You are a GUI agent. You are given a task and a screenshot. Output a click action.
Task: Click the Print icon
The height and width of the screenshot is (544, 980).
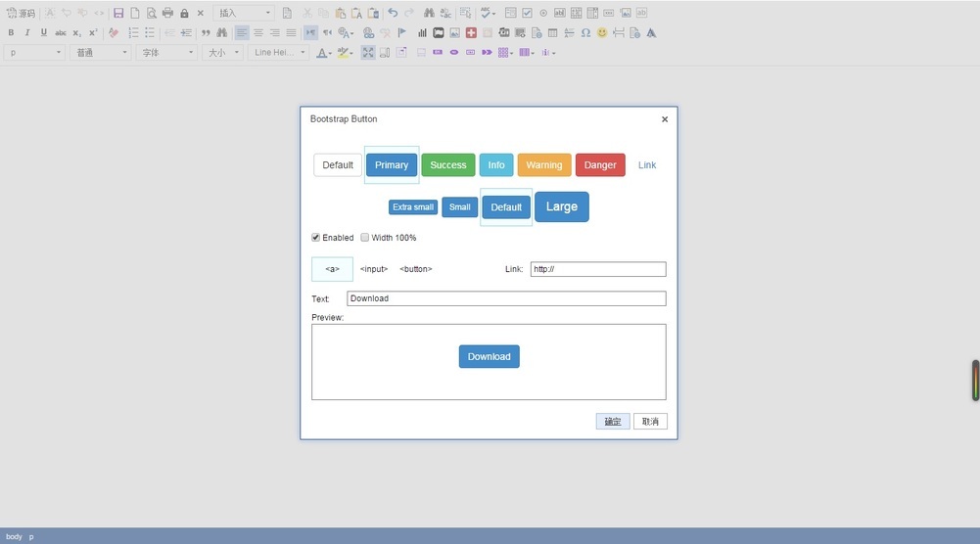(x=167, y=13)
